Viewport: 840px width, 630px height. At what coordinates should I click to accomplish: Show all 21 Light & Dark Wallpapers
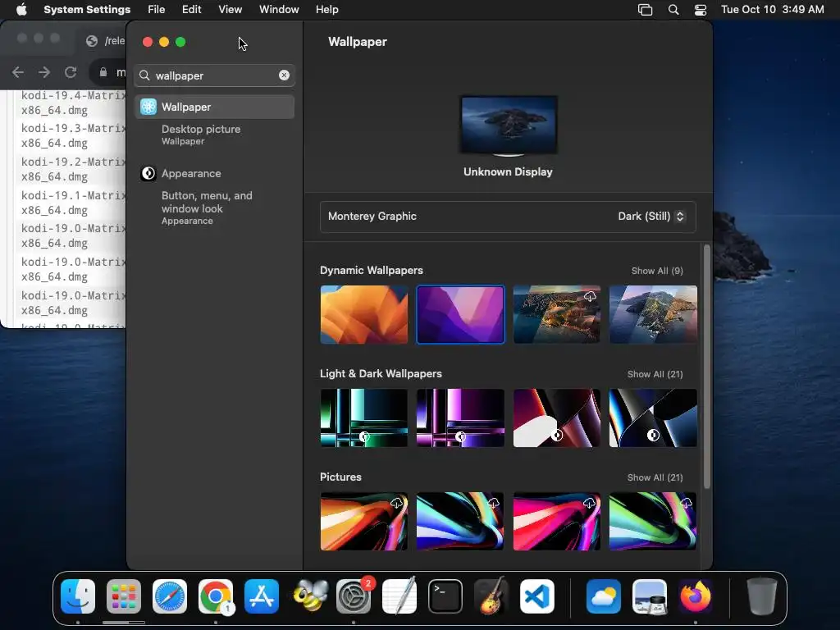(655, 374)
